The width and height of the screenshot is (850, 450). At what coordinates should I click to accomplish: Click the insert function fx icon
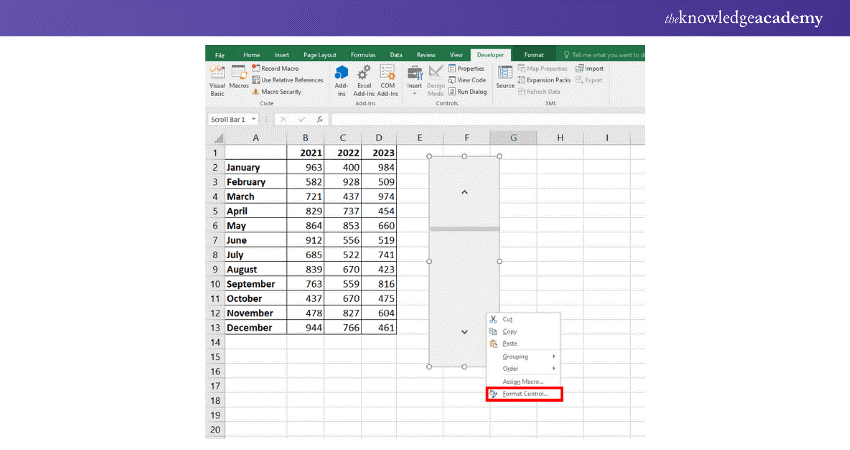[x=317, y=119]
